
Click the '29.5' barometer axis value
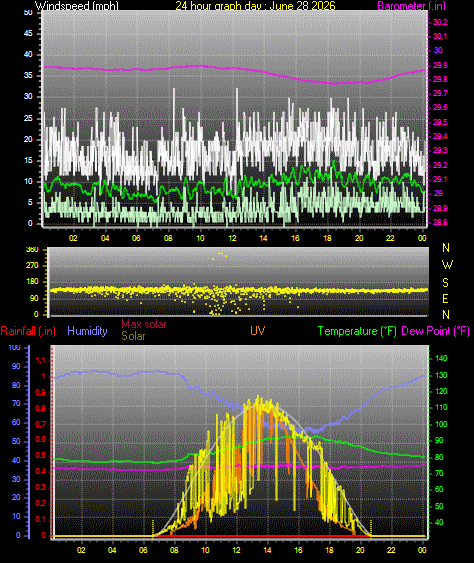click(x=440, y=122)
